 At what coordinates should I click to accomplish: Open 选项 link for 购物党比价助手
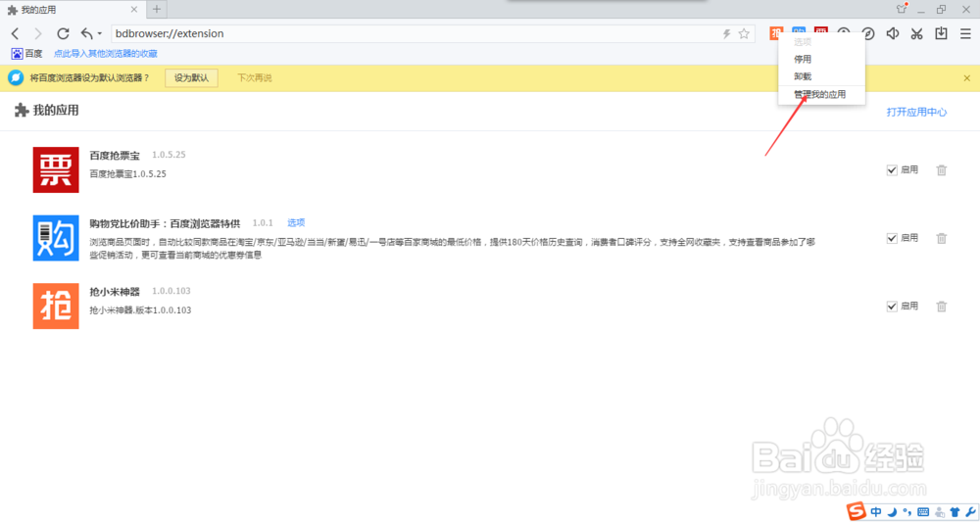tap(296, 223)
